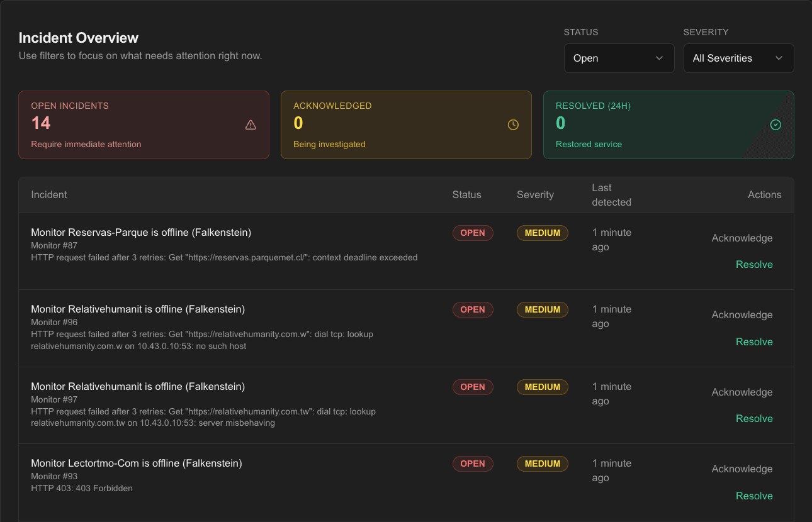Click the checkmark icon on Resolved (24H) card

775,125
